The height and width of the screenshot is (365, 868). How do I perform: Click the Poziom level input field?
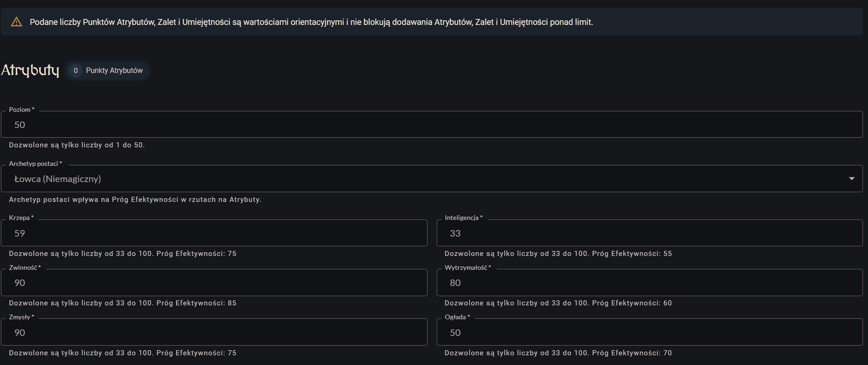tap(431, 125)
